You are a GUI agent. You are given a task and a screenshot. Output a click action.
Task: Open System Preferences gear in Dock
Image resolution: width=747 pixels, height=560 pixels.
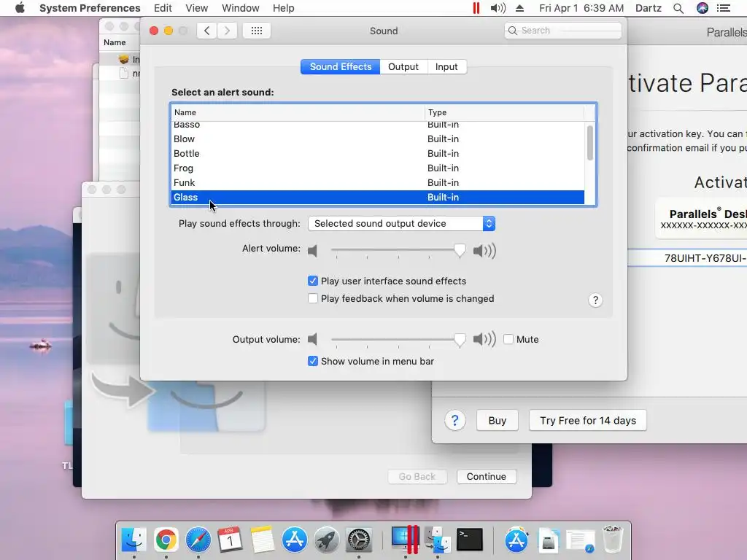(x=359, y=540)
